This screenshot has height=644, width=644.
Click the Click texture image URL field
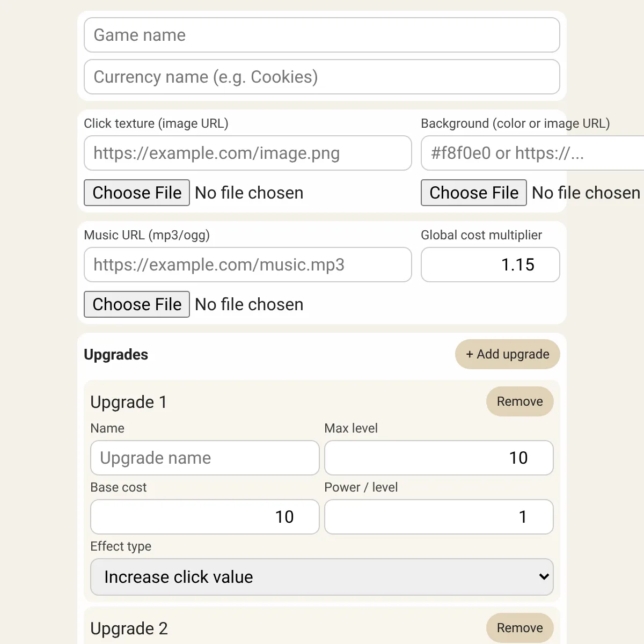[248, 153]
